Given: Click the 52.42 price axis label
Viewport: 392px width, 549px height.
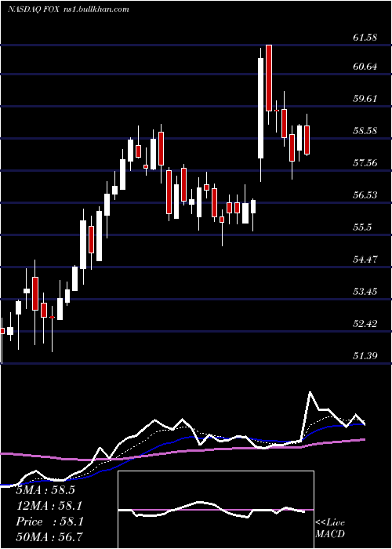Looking at the screenshot, I should [x=365, y=323].
